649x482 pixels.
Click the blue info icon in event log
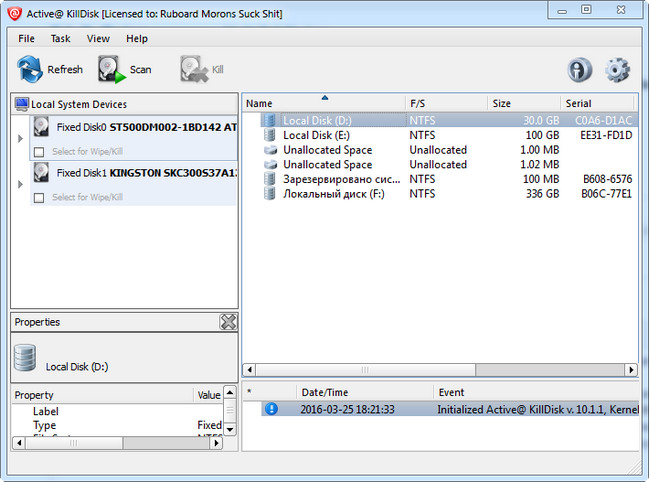[270, 409]
